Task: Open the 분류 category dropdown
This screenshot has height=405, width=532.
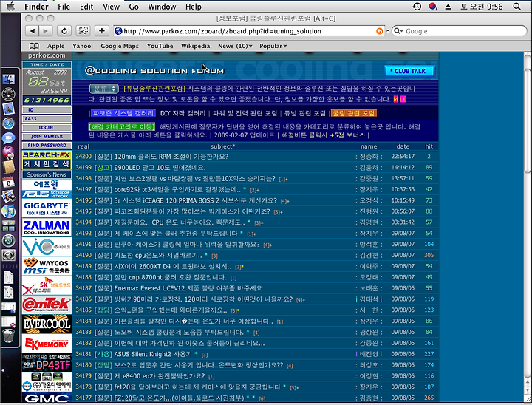Action: coord(104,89)
